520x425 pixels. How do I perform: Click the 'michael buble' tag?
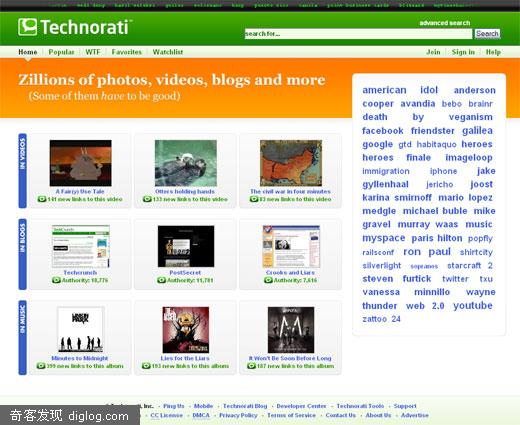click(435, 211)
